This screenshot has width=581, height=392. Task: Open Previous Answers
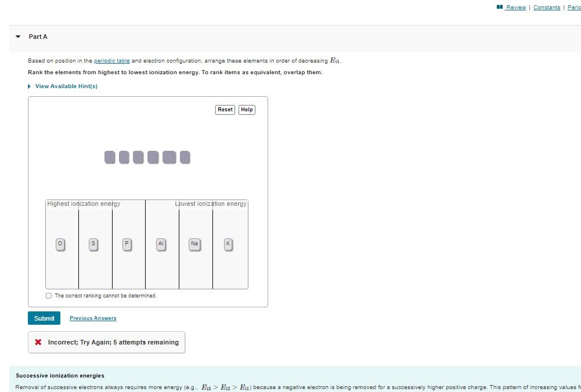tap(93, 318)
